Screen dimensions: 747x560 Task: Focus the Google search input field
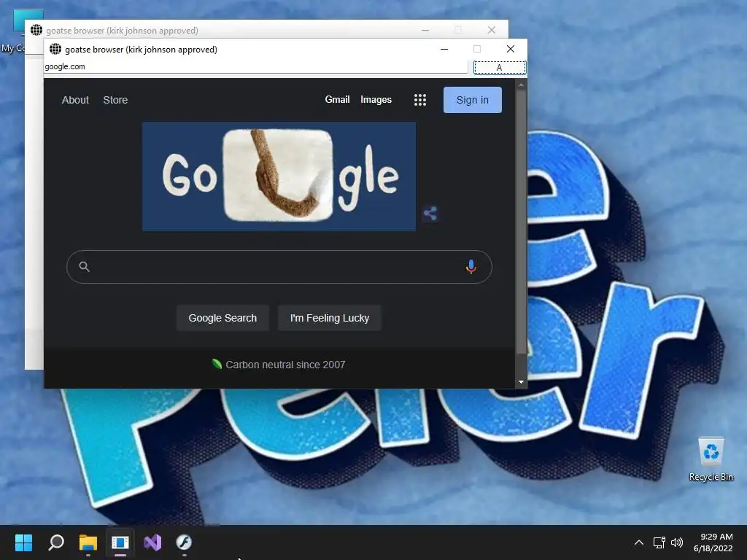[279, 267]
